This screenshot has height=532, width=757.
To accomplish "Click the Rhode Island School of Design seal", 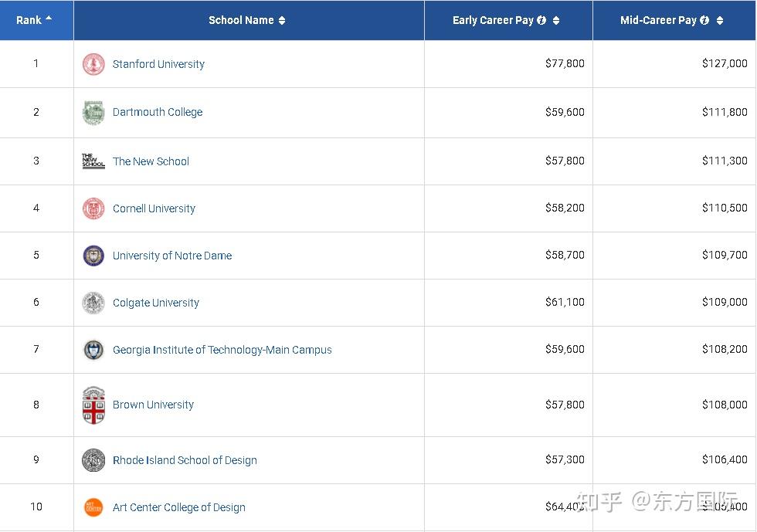I will pos(93,460).
